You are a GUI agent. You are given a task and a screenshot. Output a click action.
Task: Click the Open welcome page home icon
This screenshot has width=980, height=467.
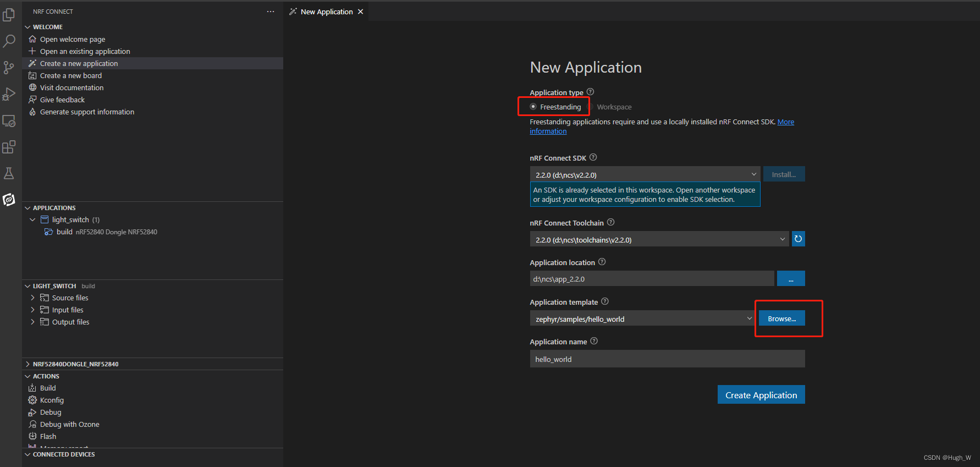tap(32, 39)
